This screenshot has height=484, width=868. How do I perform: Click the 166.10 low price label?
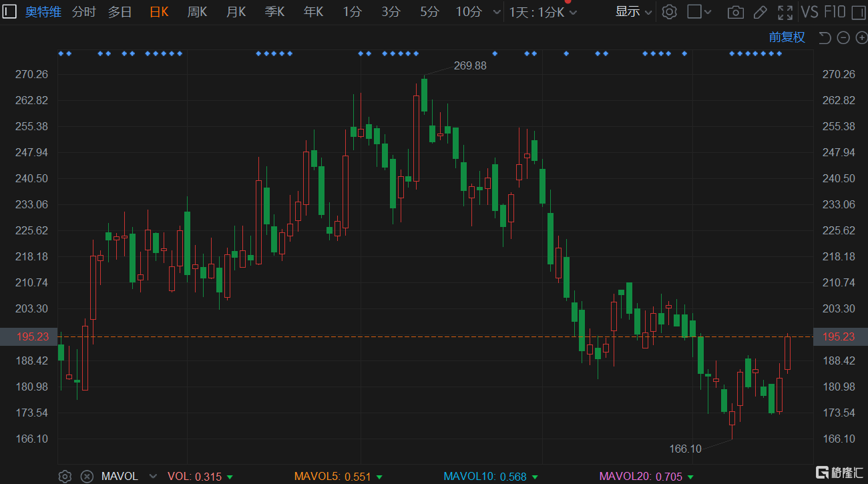pyautogui.click(x=686, y=449)
